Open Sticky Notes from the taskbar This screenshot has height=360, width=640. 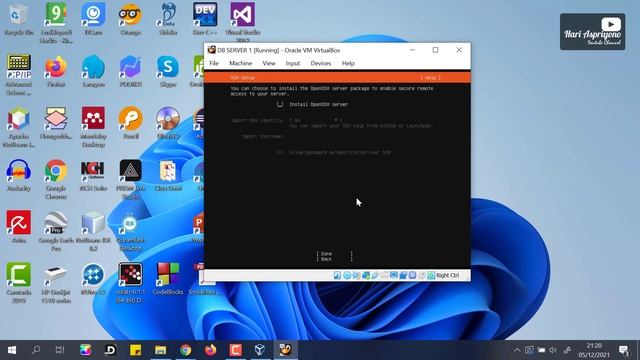(x=135, y=350)
